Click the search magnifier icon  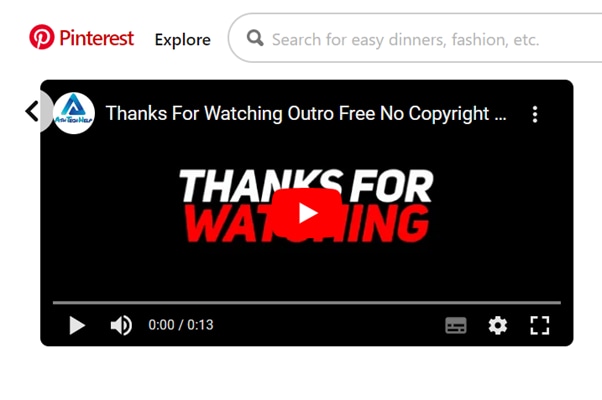tap(255, 38)
